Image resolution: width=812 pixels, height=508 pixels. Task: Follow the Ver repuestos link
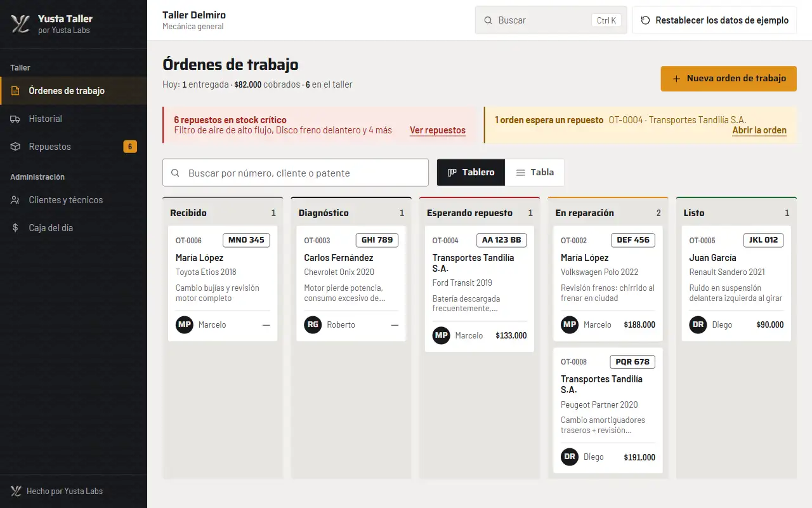[x=438, y=130]
